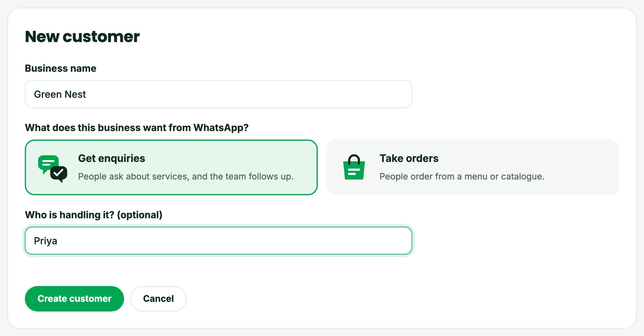Screen dimensions: 644x336
Task: Click "People ask about services" description
Action: [186, 176]
